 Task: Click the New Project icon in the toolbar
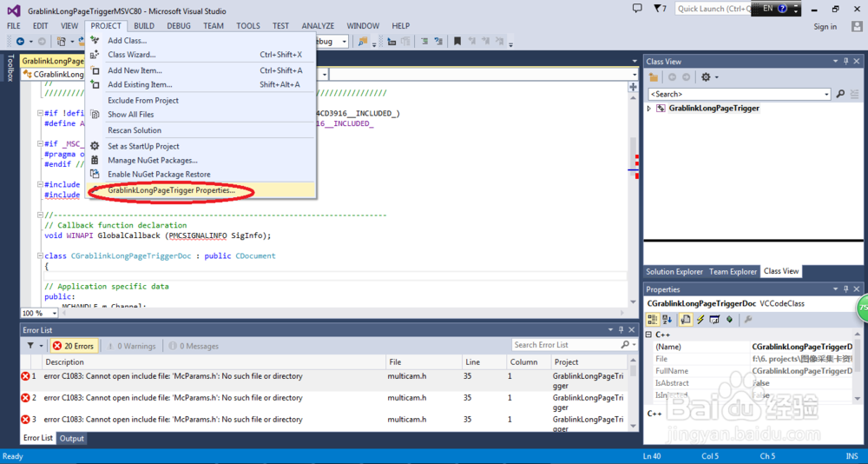61,42
